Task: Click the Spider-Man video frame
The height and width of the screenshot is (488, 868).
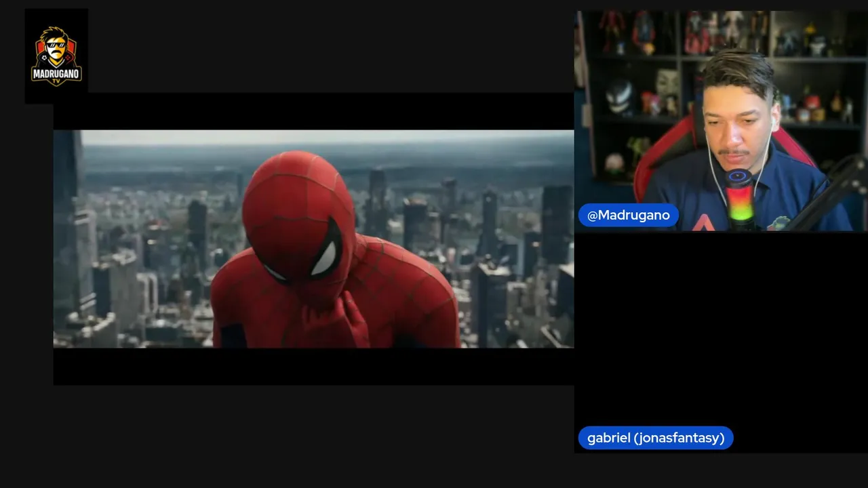Action: tap(313, 239)
